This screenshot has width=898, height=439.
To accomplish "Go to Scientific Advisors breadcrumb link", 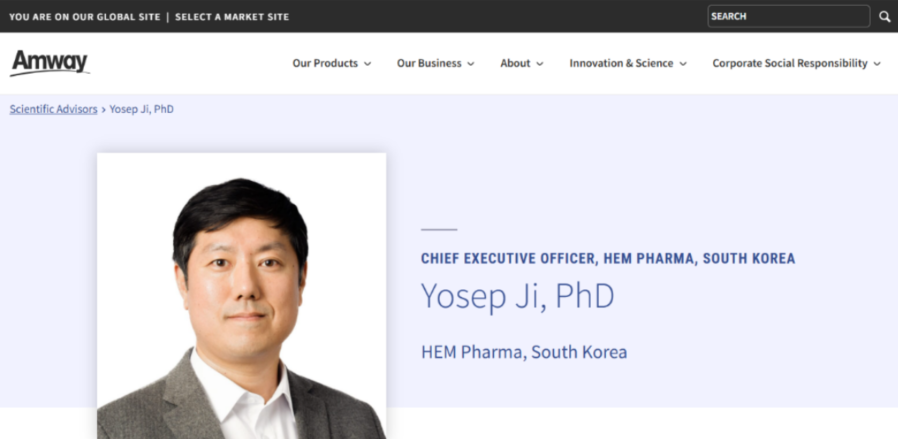I will [x=53, y=109].
